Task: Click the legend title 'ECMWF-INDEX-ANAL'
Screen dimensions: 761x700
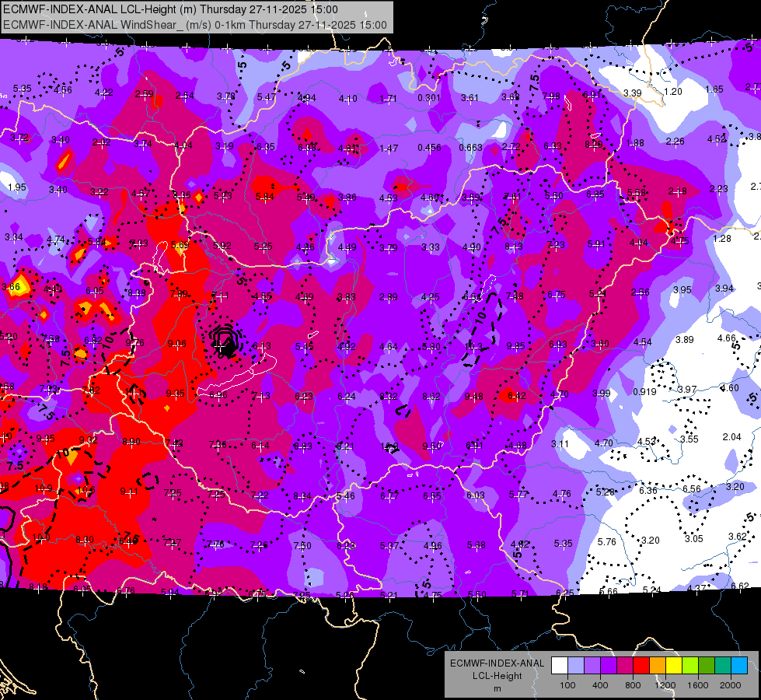Action: [x=497, y=663]
